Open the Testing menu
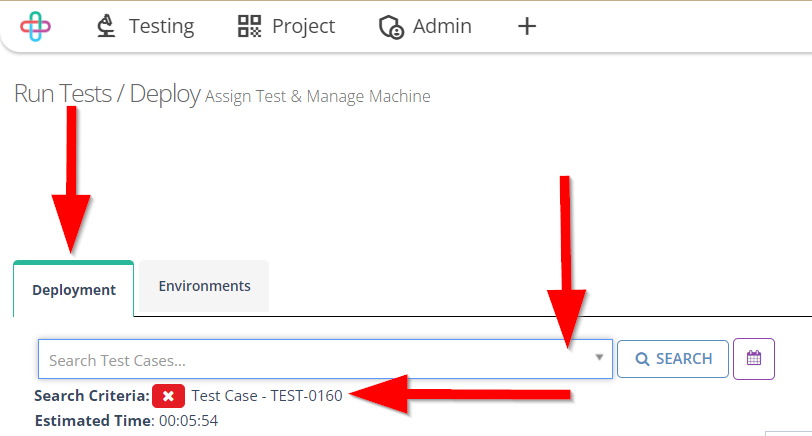The image size is (812, 436). pos(161,27)
